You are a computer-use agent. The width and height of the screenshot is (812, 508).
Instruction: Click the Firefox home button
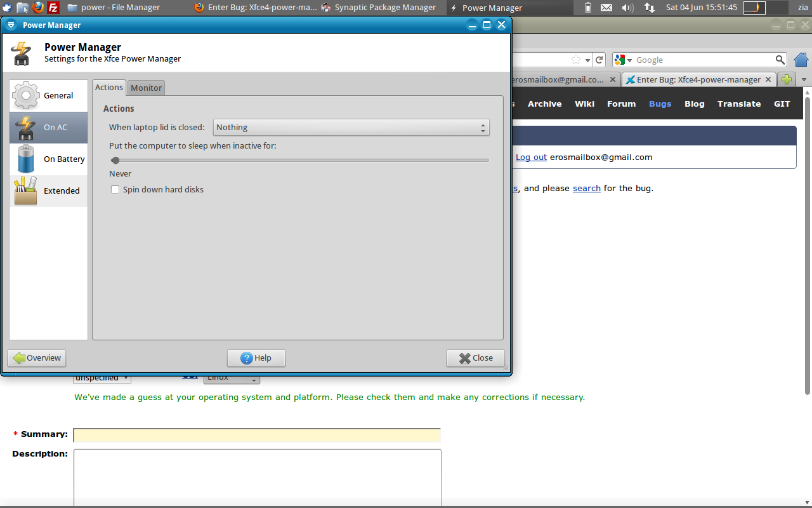[801, 60]
